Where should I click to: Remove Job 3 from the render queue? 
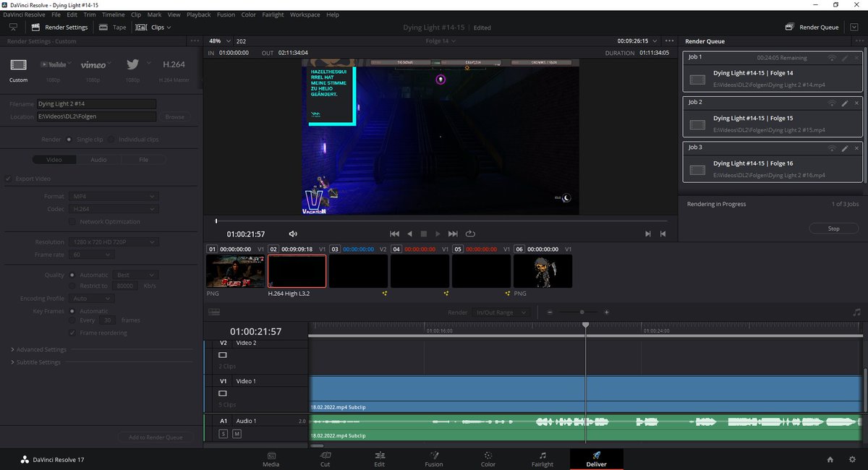[x=856, y=148]
